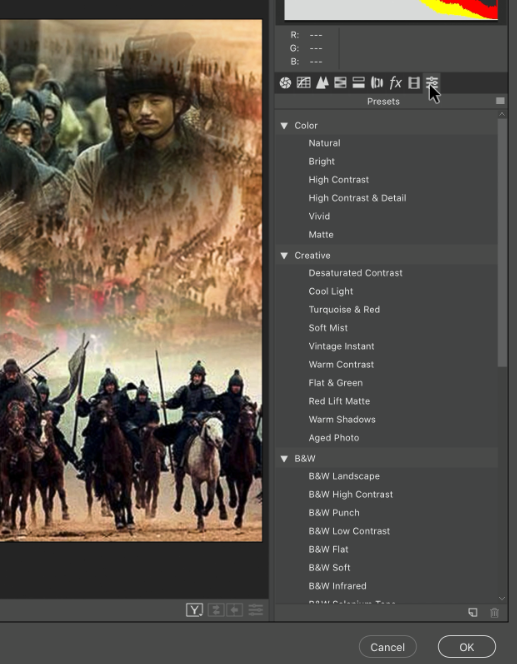Screen dimensions: 517x664
Task: Apply the B&W Infrared preset
Action: point(337,586)
